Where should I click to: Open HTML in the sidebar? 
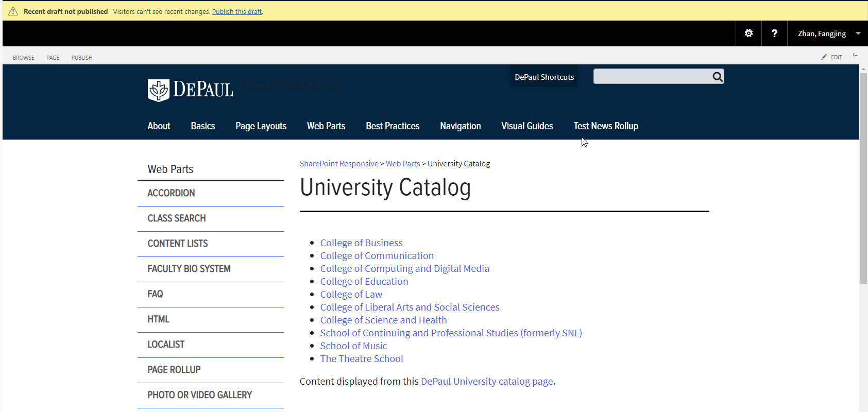click(x=211, y=319)
